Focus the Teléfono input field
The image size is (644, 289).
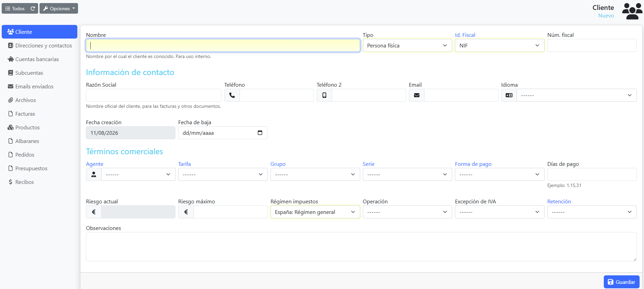coord(276,95)
